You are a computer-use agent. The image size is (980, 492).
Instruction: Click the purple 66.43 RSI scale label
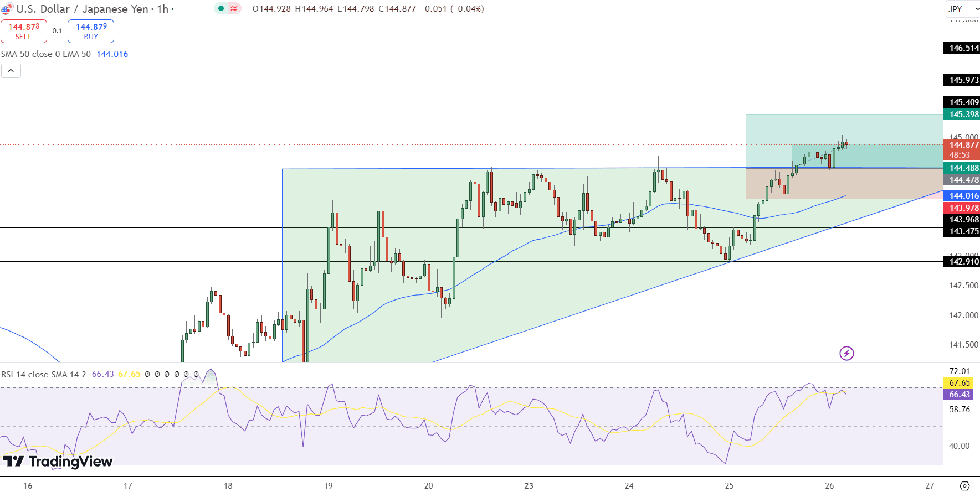[960, 395]
